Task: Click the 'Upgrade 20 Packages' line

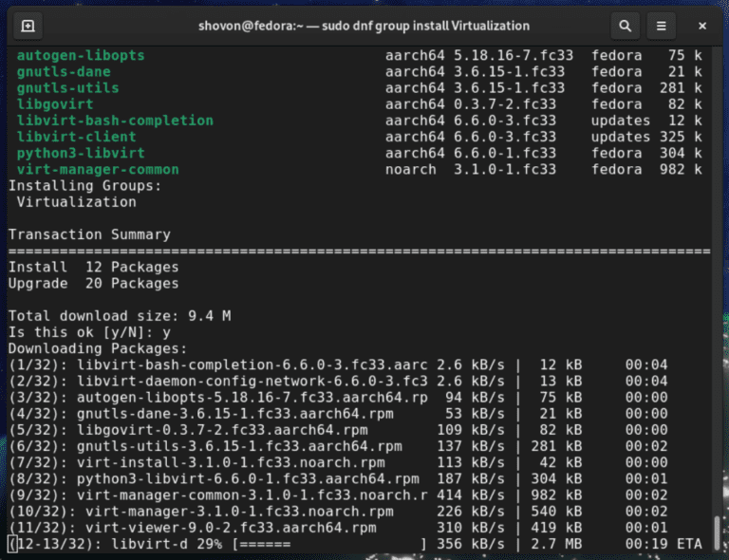Action: coord(93,283)
